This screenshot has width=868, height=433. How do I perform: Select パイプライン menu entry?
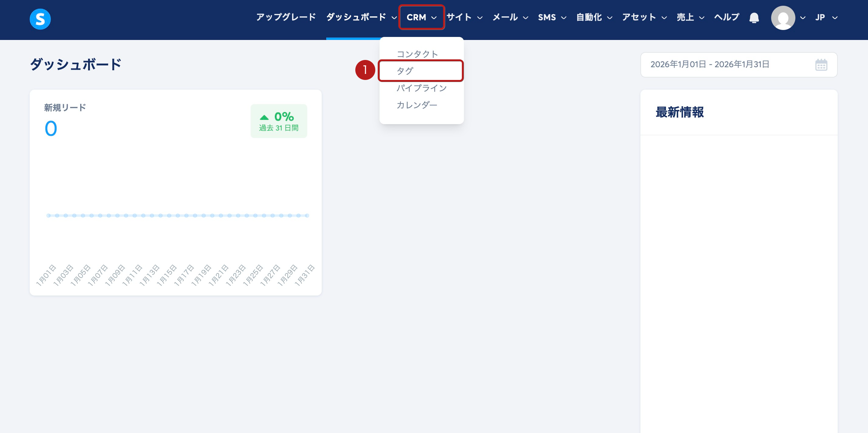click(421, 88)
